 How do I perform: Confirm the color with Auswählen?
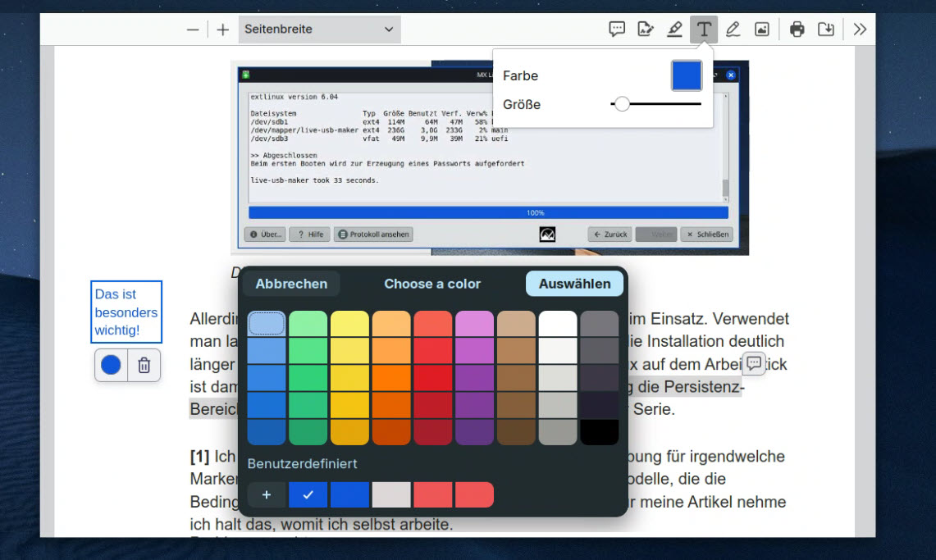pos(574,284)
